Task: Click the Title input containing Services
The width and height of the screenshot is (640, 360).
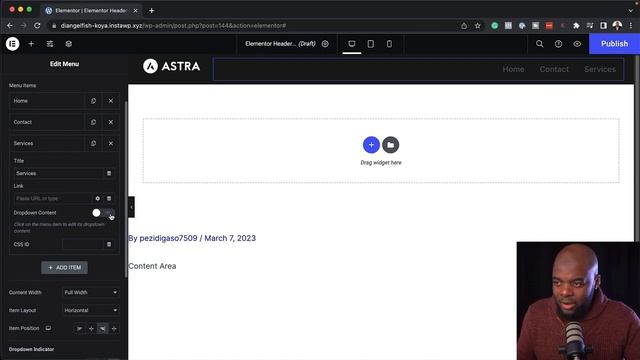Action: 59,173
